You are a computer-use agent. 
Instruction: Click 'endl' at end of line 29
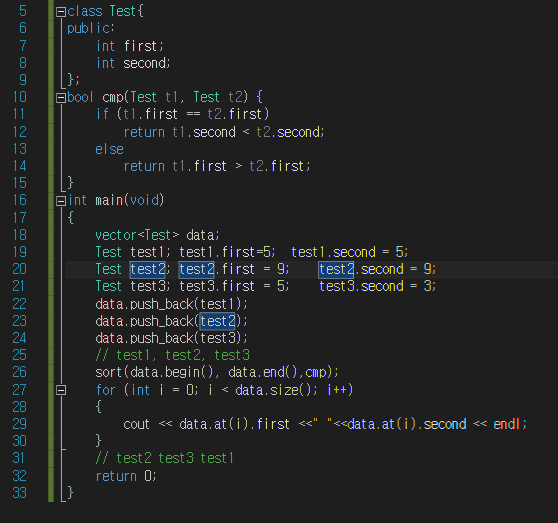click(506, 424)
